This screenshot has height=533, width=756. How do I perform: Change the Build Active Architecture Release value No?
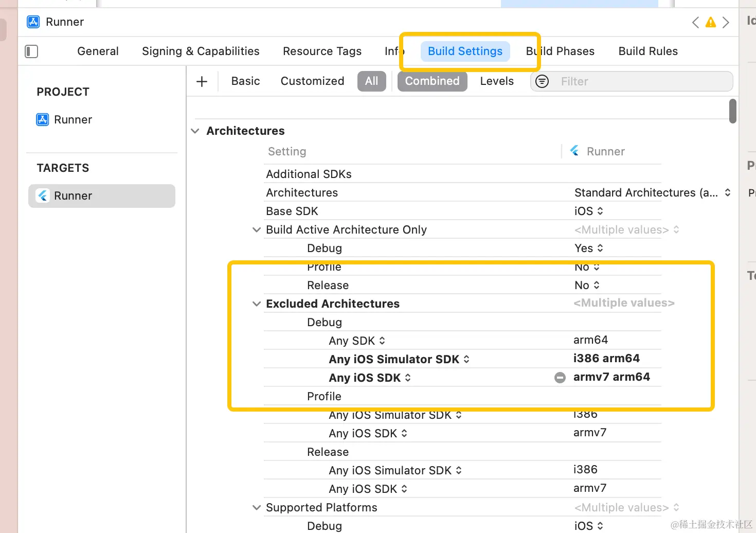(x=587, y=285)
